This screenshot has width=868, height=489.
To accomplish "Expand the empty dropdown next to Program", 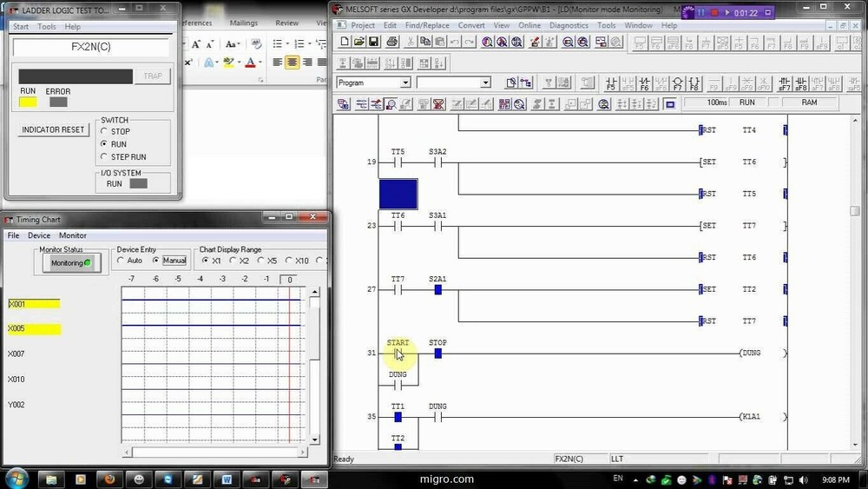I will click(x=485, y=83).
